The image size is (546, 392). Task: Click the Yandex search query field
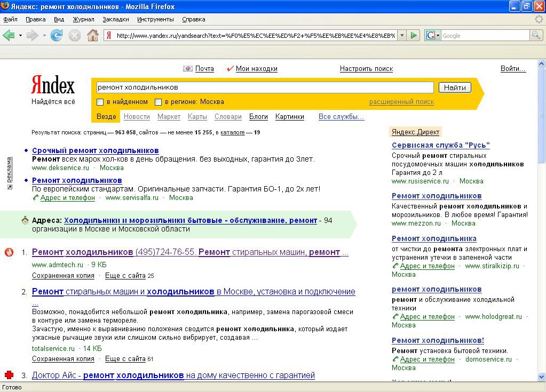(x=264, y=87)
